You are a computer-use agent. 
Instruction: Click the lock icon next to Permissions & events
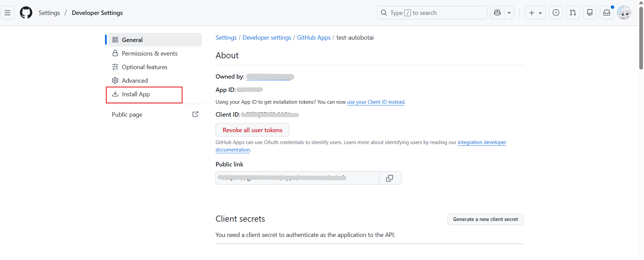pos(115,53)
